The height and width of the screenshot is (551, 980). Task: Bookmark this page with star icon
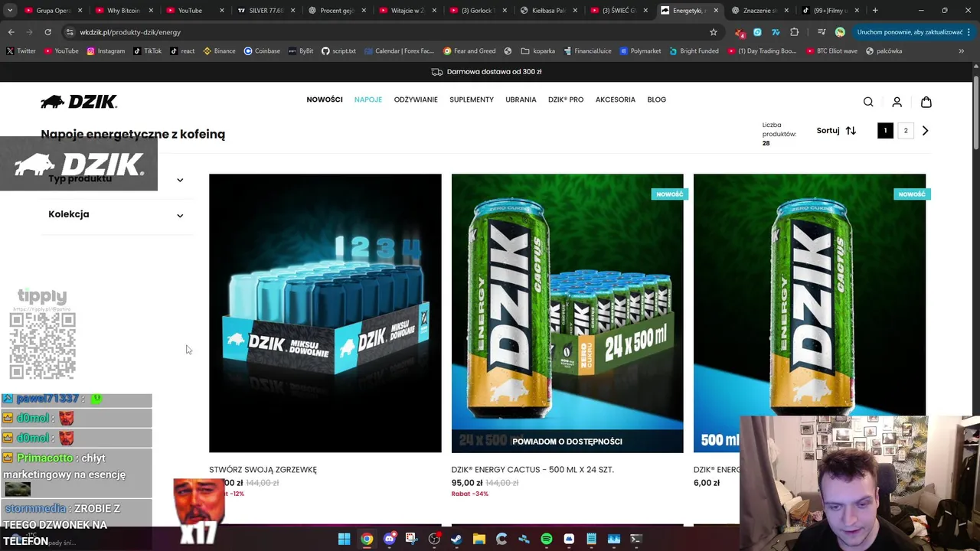pyautogui.click(x=714, y=32)
